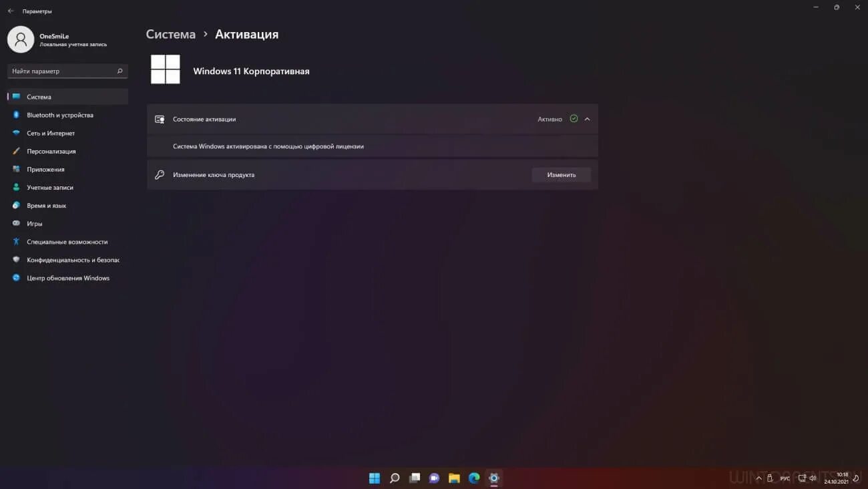Click the Игры controller icon
The width and height of the screenshot is (868, 489).
(17, 223)
